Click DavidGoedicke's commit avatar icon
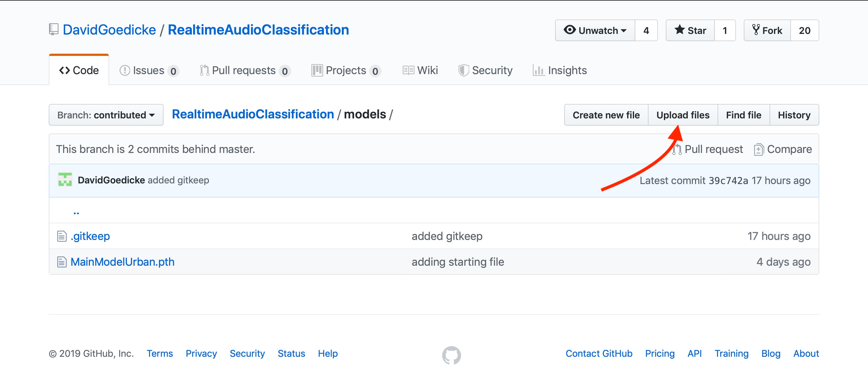This screenshot has width=868, height=375. click(65, 179)
